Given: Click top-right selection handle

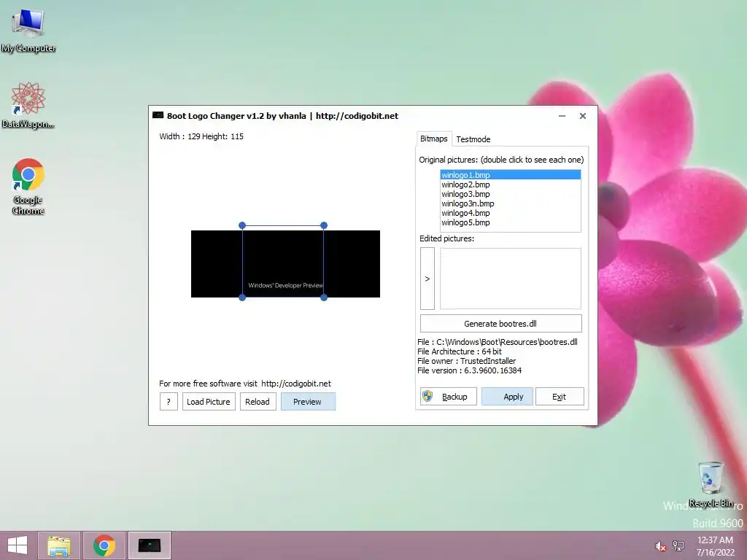Looking at the screenshot, I should click(x=324, y=225).
